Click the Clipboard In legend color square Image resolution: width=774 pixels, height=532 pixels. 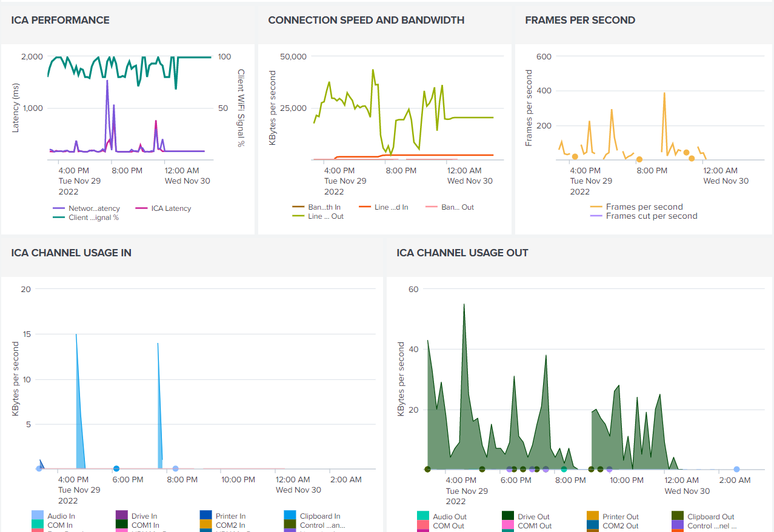pos(290,516)
